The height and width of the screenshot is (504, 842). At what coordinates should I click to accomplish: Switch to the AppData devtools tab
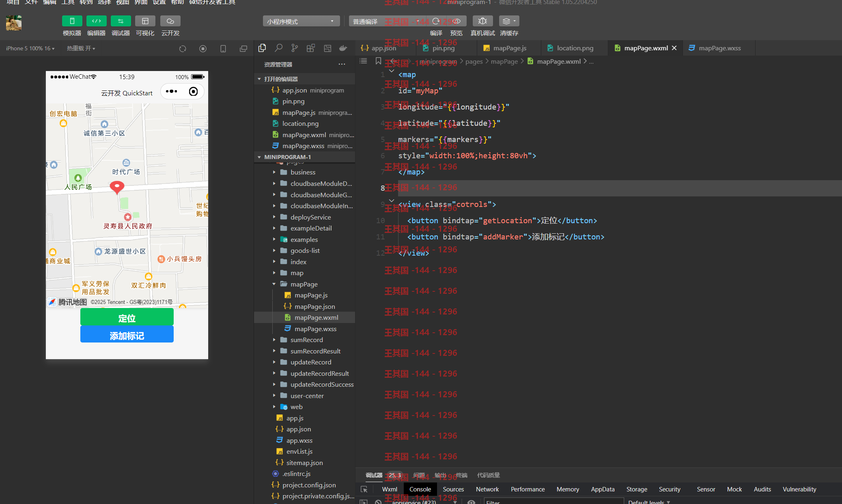pos(603,489)
